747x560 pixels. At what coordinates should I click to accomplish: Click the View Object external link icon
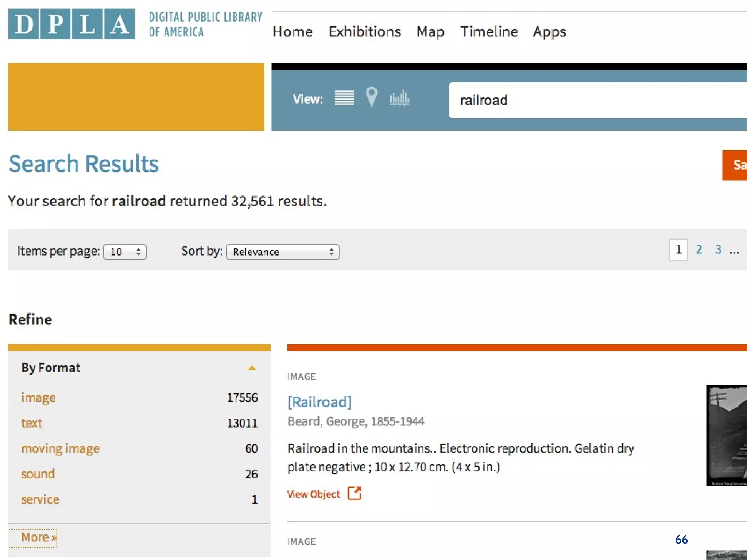[354, 493]
